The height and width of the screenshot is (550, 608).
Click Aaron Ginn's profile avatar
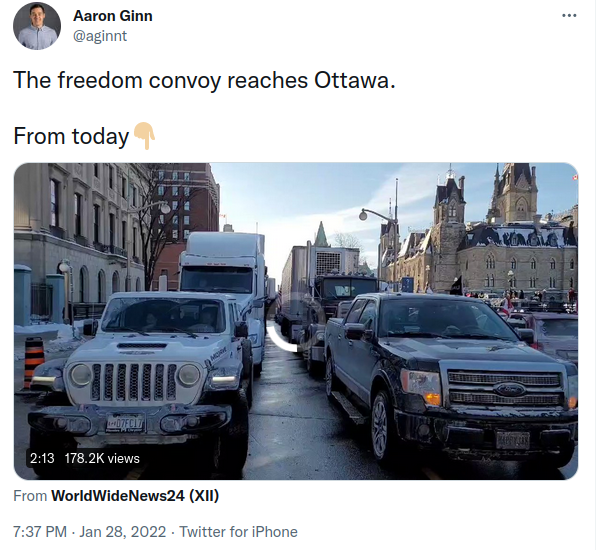[x=37, y=26]
